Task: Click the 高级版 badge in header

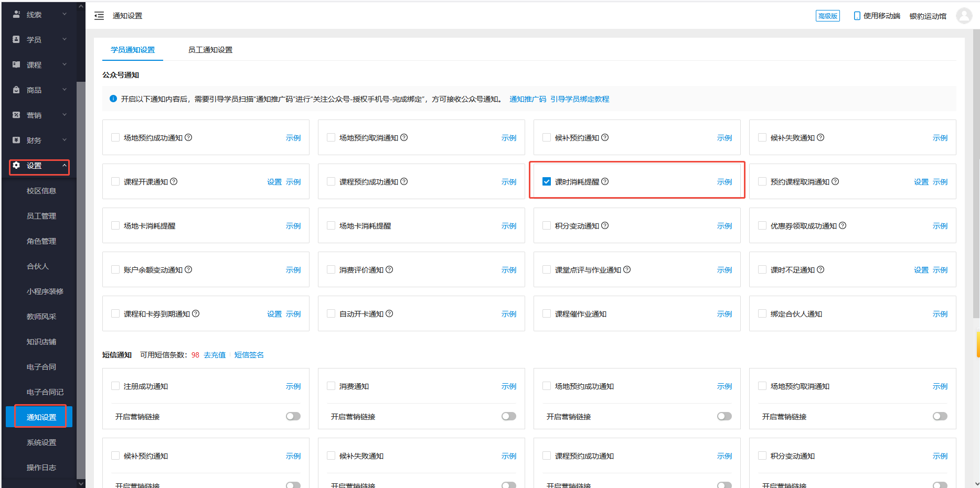Action: click(x=827, y=16)
